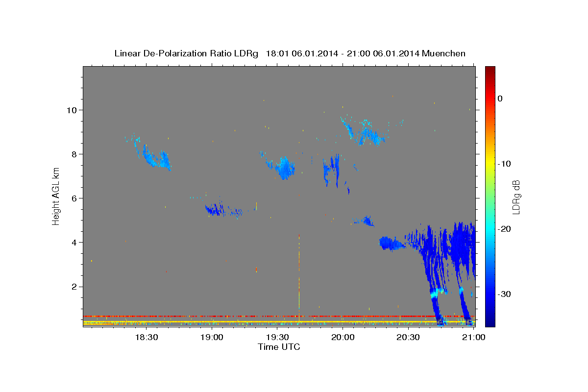This screenshot has height=392, width=588.
Task: Click the height label 2
Action: tap(74, 287)
